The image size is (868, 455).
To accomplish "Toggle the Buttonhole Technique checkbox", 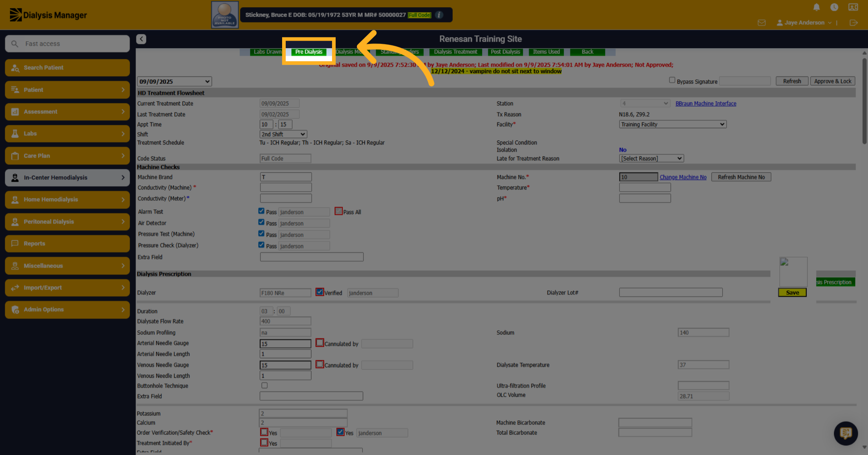I will point(264,386).
